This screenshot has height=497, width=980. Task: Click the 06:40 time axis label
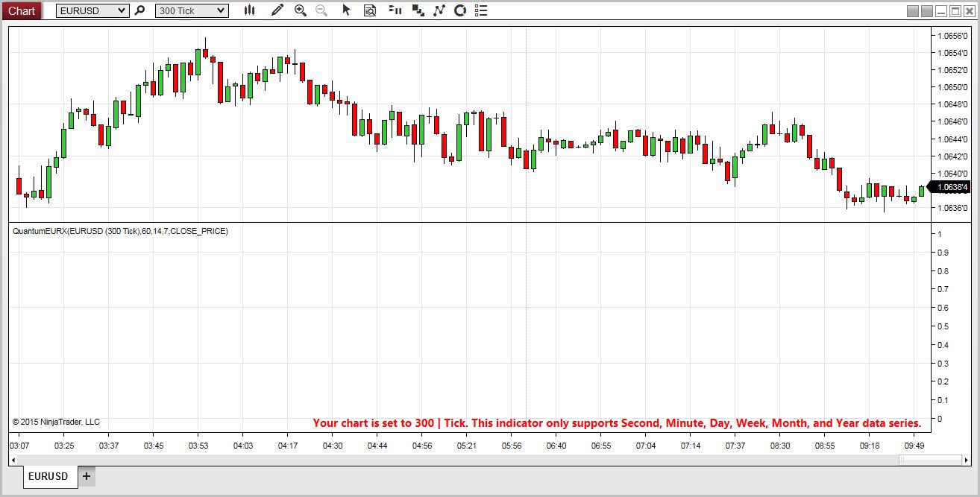pos(556,446)
